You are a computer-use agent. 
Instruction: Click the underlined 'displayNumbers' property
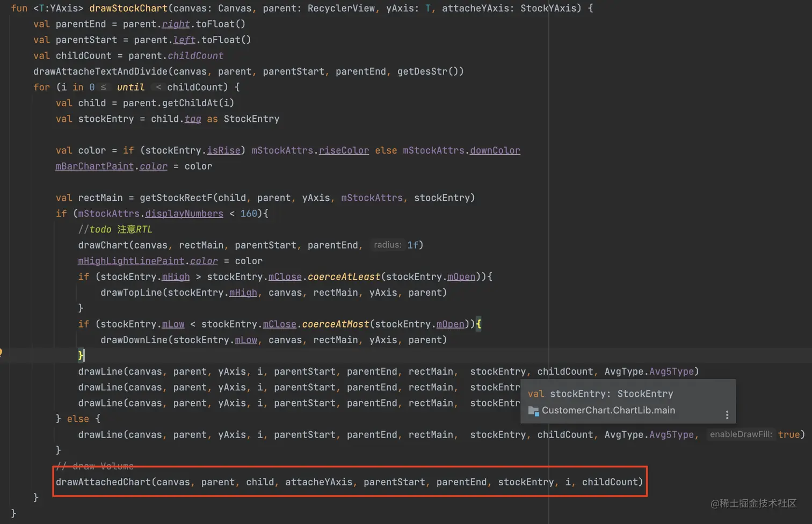pyautogui.click(x=184, y=214)
